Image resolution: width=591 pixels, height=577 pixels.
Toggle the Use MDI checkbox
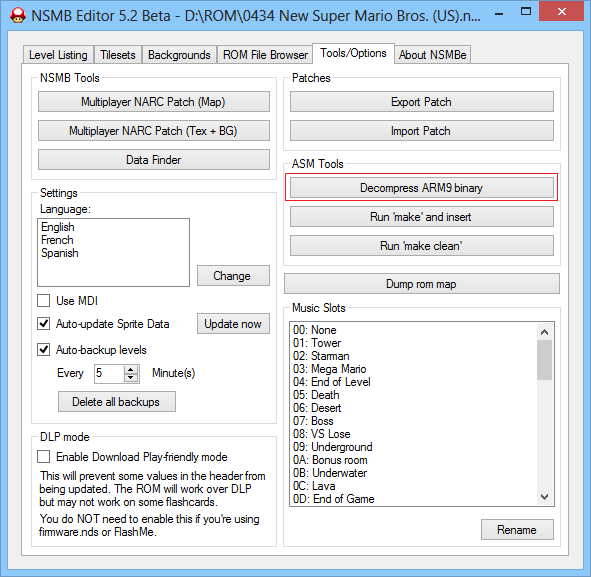pyautogui.click(x=44, y=301)
